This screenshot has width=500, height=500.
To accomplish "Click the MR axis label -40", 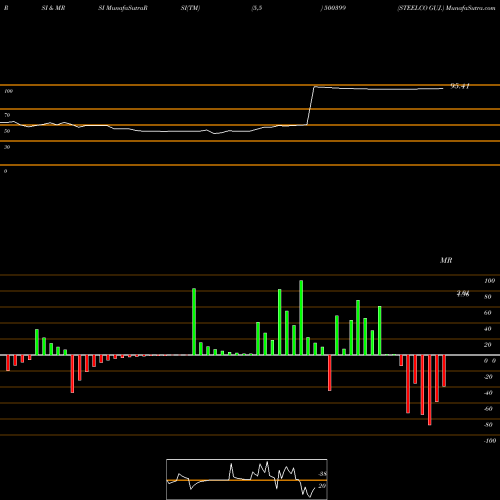I will pyautogui.click(x=488, y=393).
